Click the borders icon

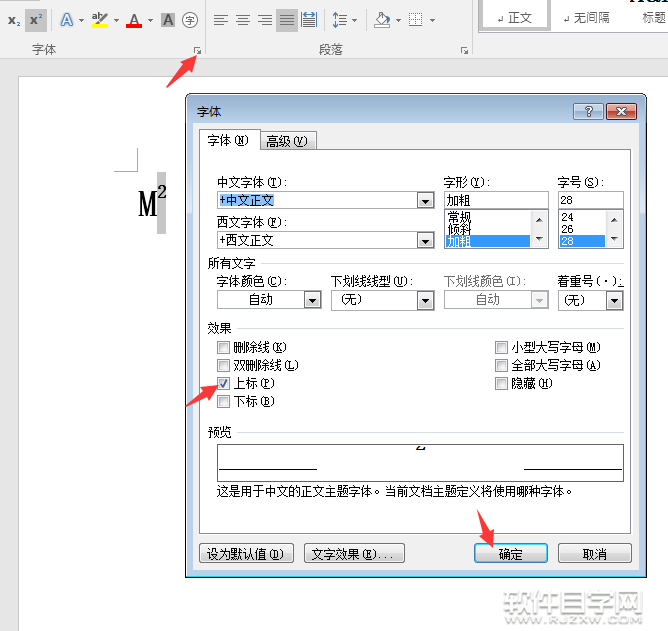tap(415, 20)
